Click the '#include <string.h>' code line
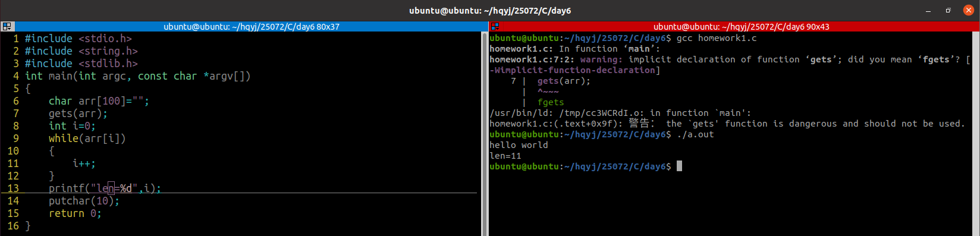Image resolution: width=980 pixels, height=236 pixels. tap(81, 51)
